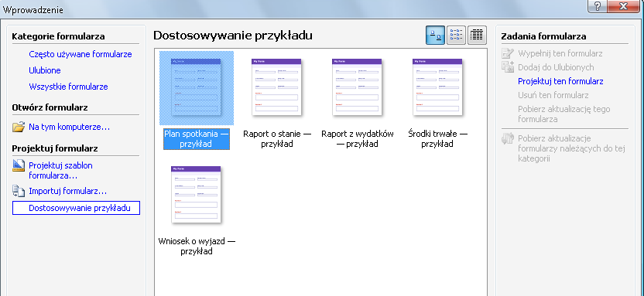Screen dimensions: 644x296
Task: Click the download category updates icon
Action: click(x=508, y=138)
